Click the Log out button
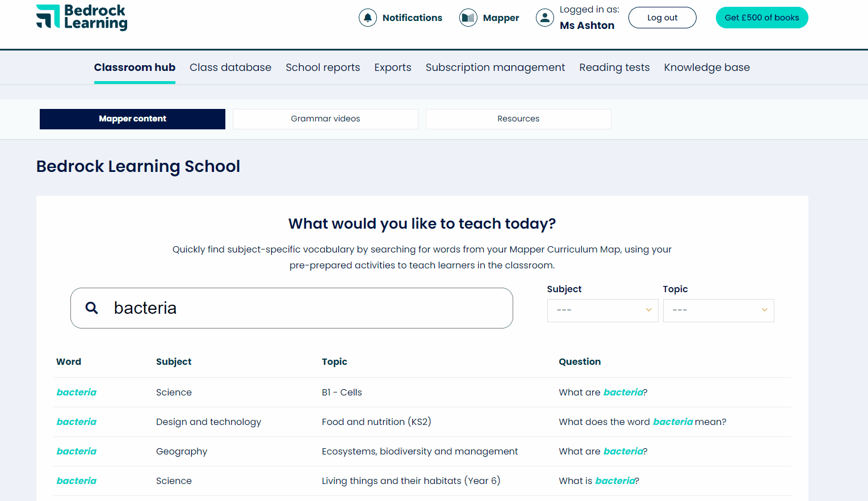Screen dimensions: 868x501 tap(662, 18)
